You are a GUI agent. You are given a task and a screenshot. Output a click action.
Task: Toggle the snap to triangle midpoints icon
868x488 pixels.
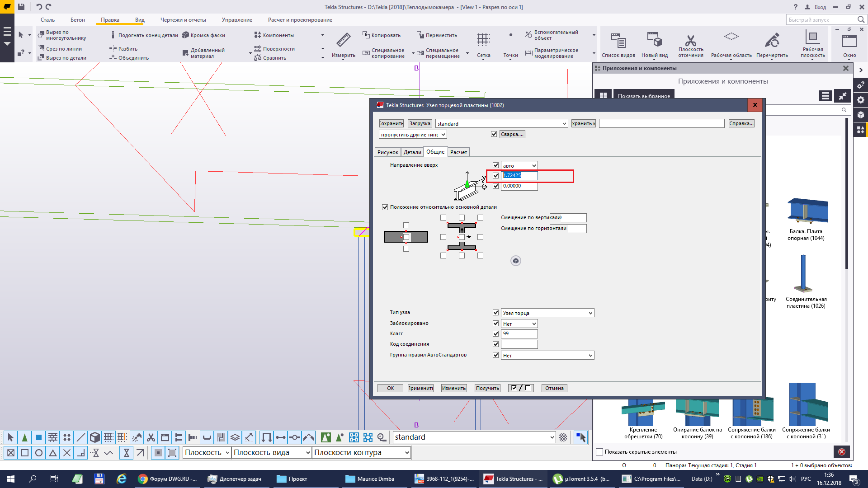53,453
